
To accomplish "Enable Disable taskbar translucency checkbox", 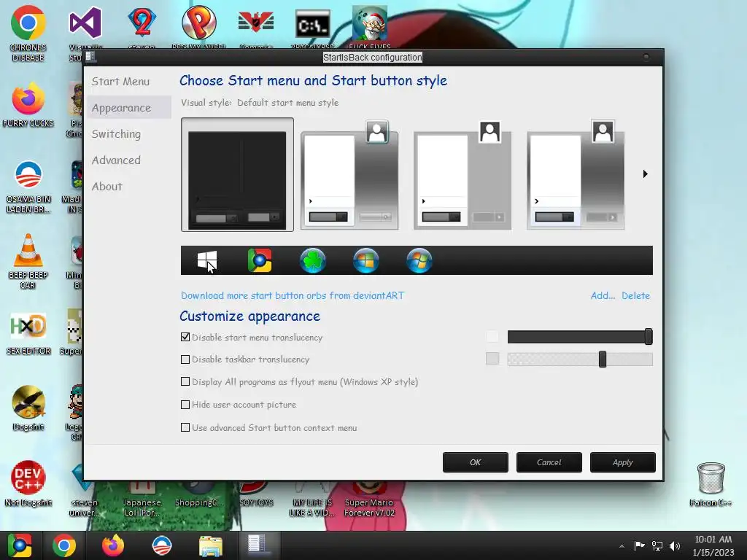I will [185, 359].
